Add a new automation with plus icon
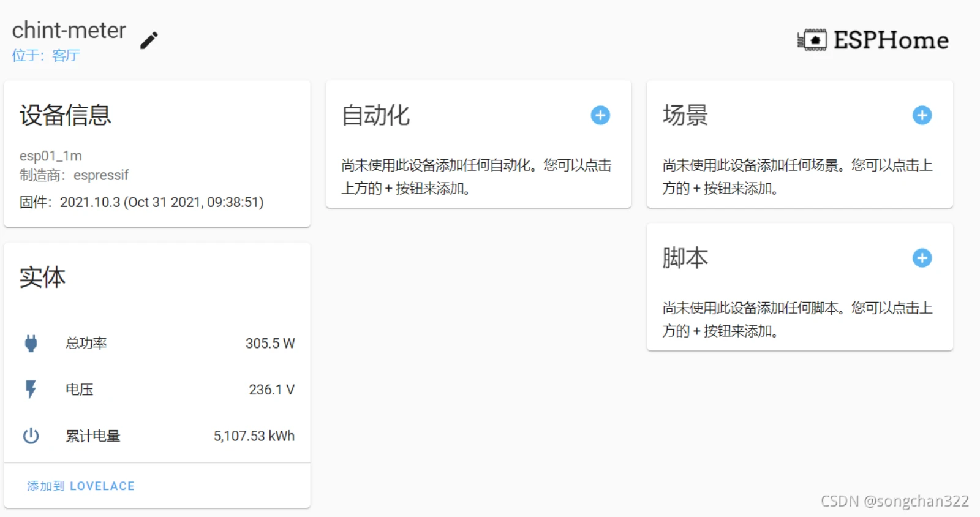The height and width of the screenshot is (517, 980). 600,115
